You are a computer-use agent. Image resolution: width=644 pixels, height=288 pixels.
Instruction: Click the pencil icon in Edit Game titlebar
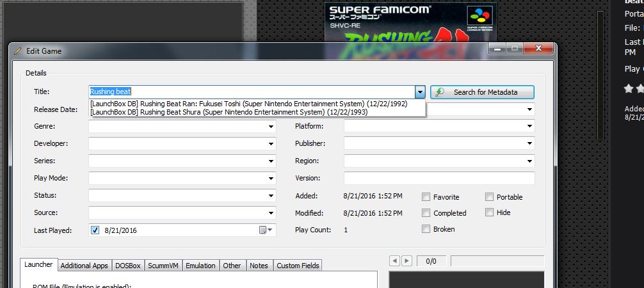17,51
